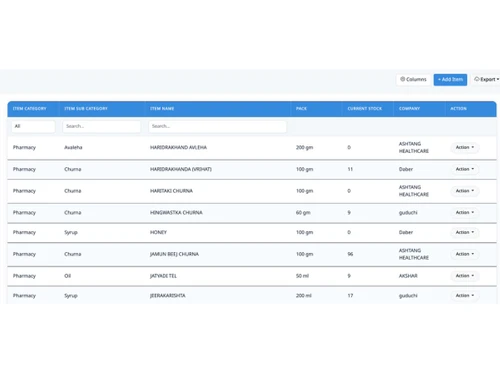Click the Avaleha sub category cell
Image resolution: width=500 pixels, height=375 pixels.
(73, 147)
